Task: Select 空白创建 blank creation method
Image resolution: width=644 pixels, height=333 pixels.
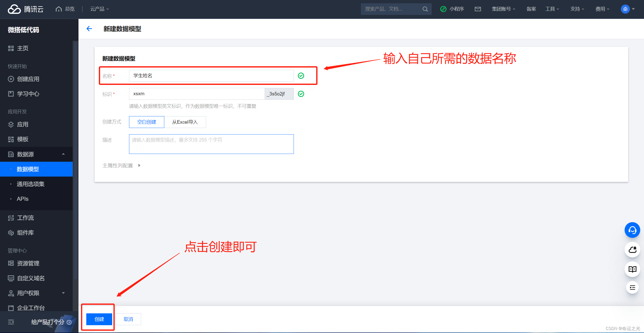Action: (x=146, y=122)
